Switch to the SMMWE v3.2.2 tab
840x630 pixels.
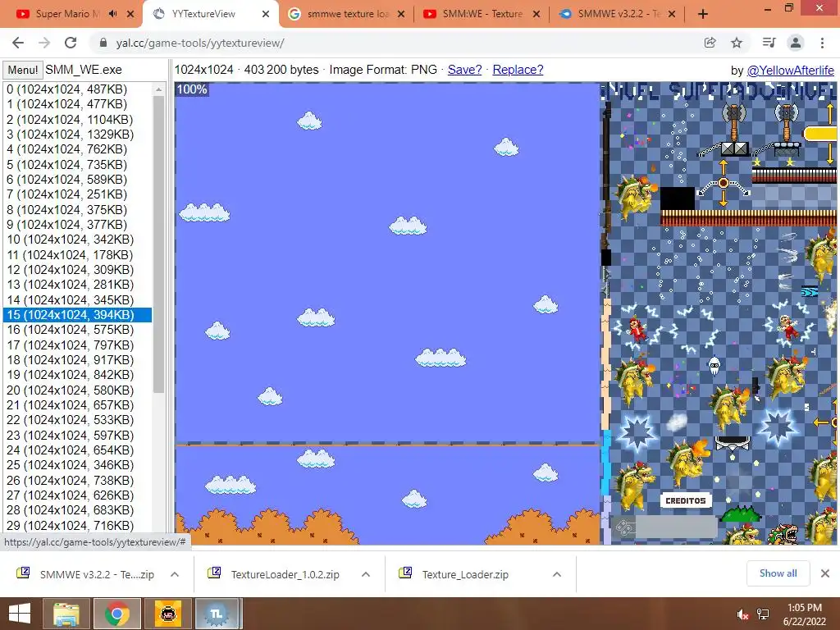617,14
